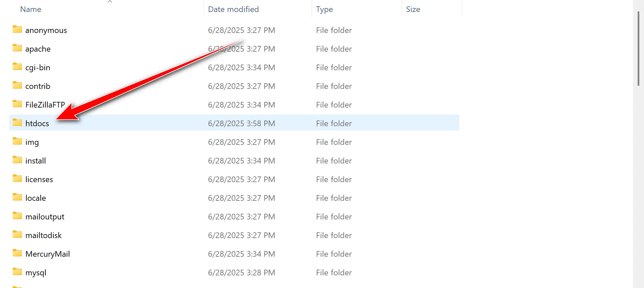Sort by Size column header
Viewport: 644px width, 288px height.
tap(413, 9)
